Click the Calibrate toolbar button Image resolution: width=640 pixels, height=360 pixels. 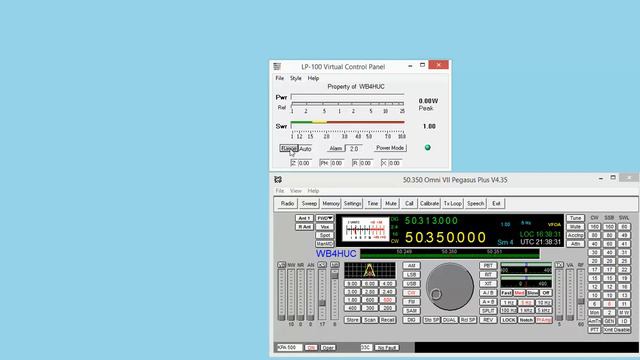coord(429,203)
